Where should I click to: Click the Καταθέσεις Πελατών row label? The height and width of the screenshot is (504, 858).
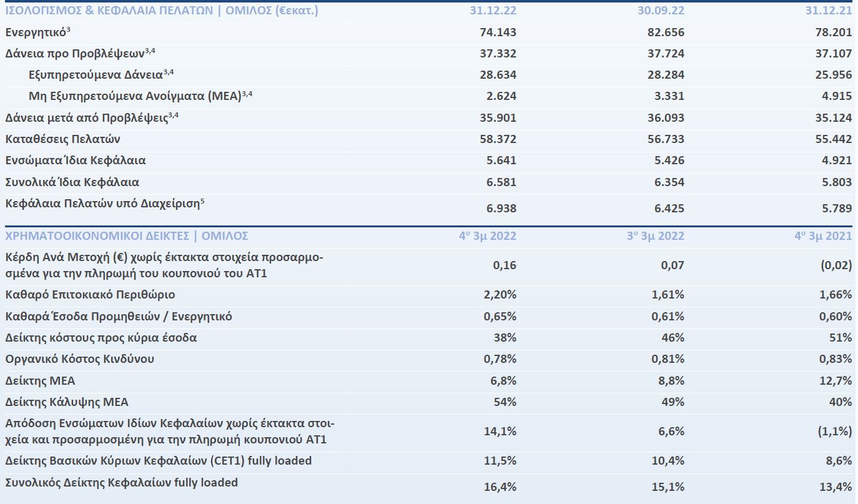click(62, 139)
